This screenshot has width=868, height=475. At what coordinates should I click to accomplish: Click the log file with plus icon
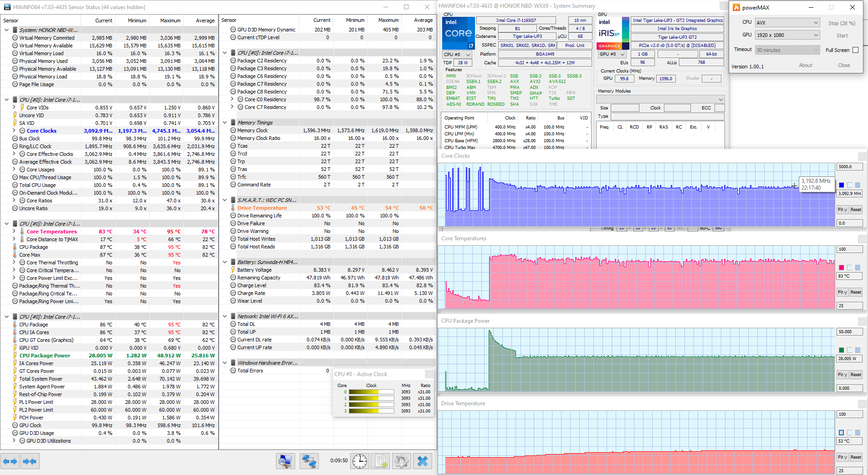[381, 461]
